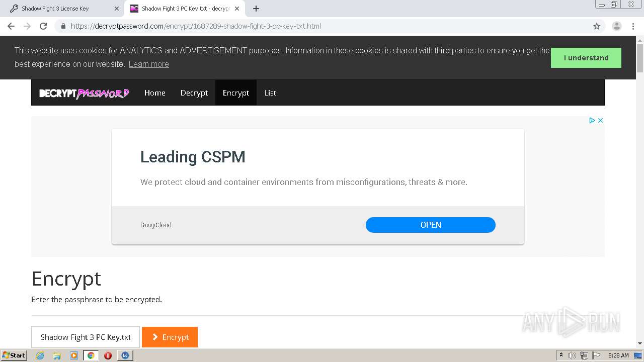Click the blue OPEN ad button
Image resolution: width=644 pixels, height=362 pixels.
click(x=431, y=225)
